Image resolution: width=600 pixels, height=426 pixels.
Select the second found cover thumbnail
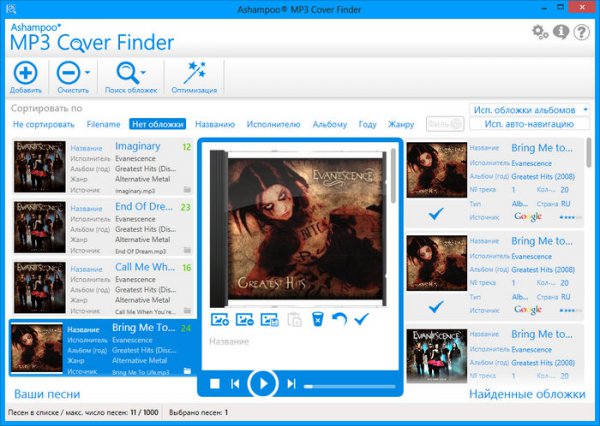click(437, 263)
